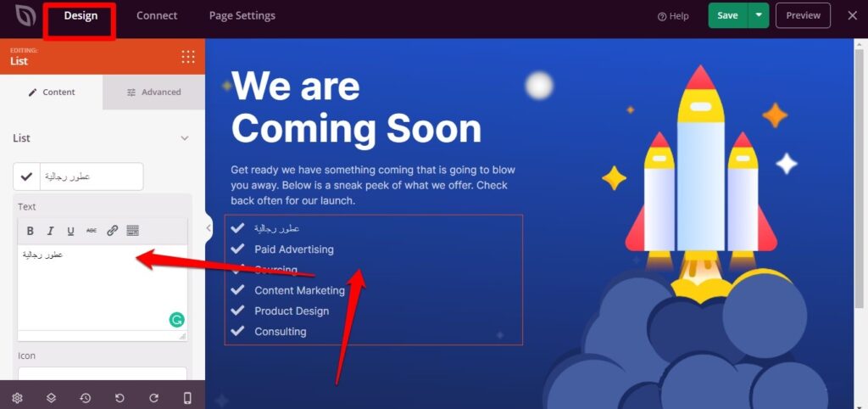The width and height of the screenshot is (868, 409).
Task: Open the Connect tab
Action: pos(157,15)
